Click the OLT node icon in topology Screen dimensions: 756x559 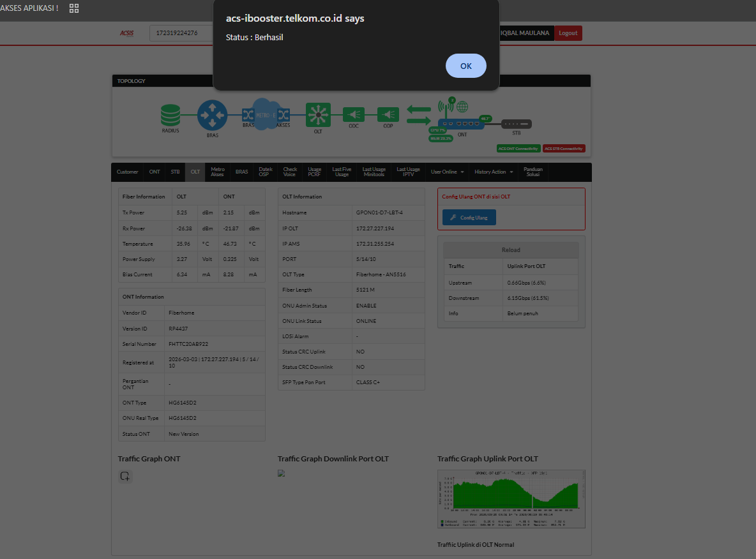click(318, 115)
